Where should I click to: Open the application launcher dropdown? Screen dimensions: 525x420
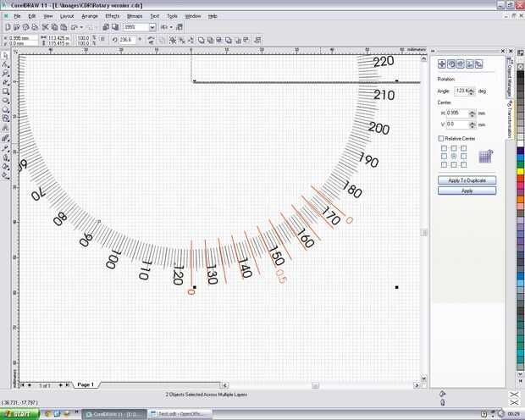pos(171,27)
